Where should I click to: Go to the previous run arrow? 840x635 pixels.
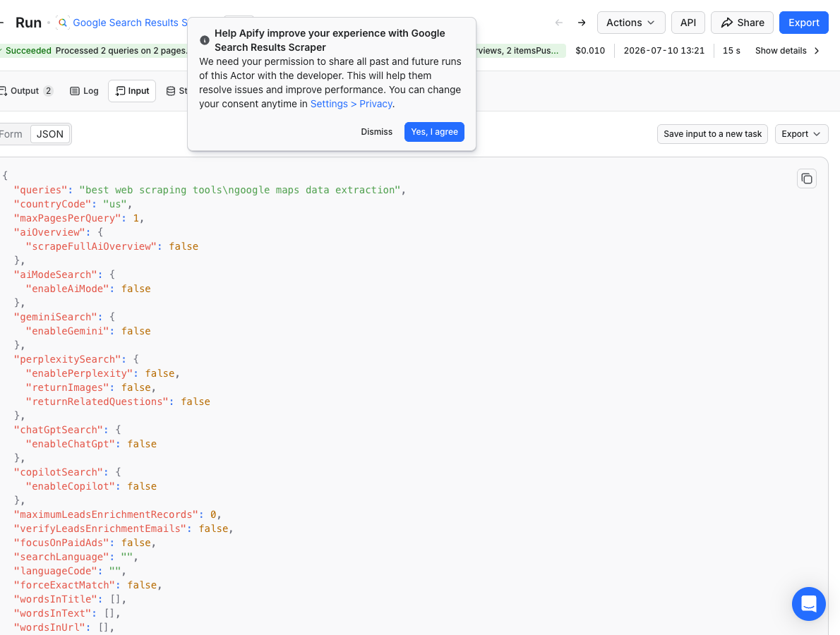coord(559,23)
